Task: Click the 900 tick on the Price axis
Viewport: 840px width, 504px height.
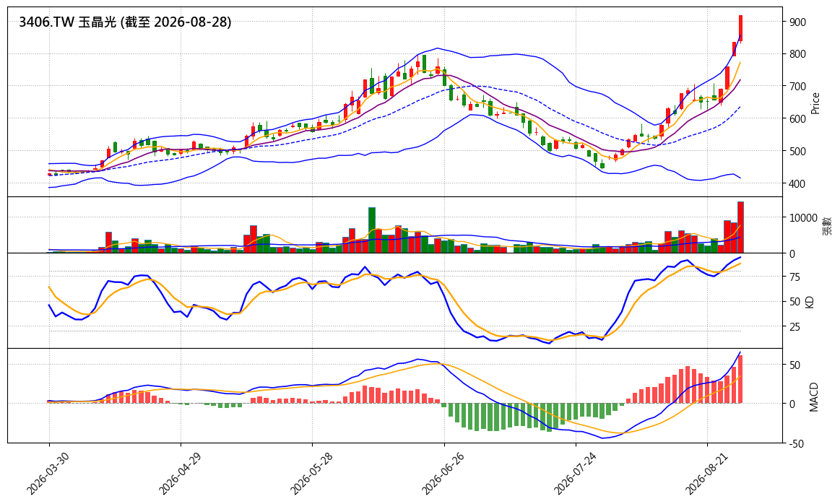Action: pos(797,22)
